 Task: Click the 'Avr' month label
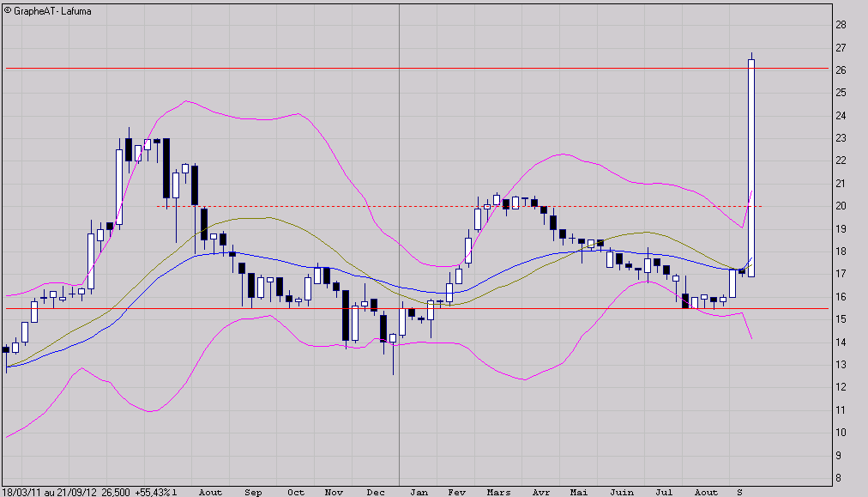[x=541, y=492]
